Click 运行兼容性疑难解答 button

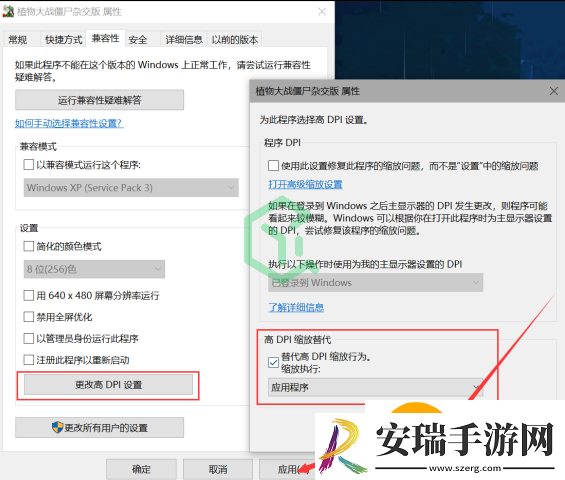(x=99, y=100)
